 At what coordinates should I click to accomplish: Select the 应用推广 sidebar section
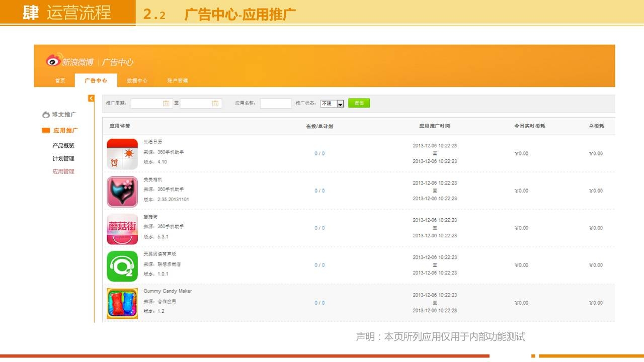pos(60,130)
